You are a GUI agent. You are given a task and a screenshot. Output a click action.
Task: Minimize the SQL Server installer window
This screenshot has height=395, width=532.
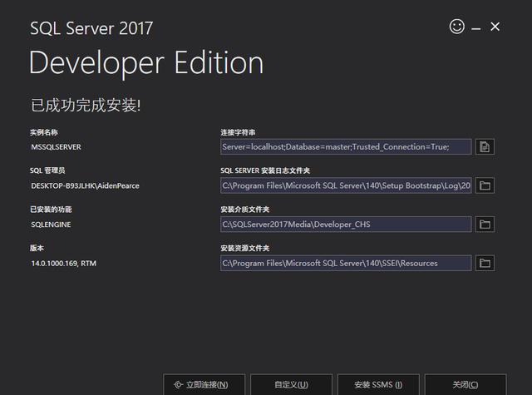coord(476,29)
